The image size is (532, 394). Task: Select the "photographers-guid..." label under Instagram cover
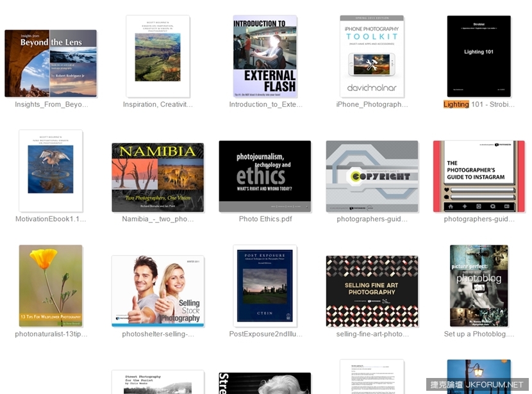pyautogui.click(x=479, y=219)
